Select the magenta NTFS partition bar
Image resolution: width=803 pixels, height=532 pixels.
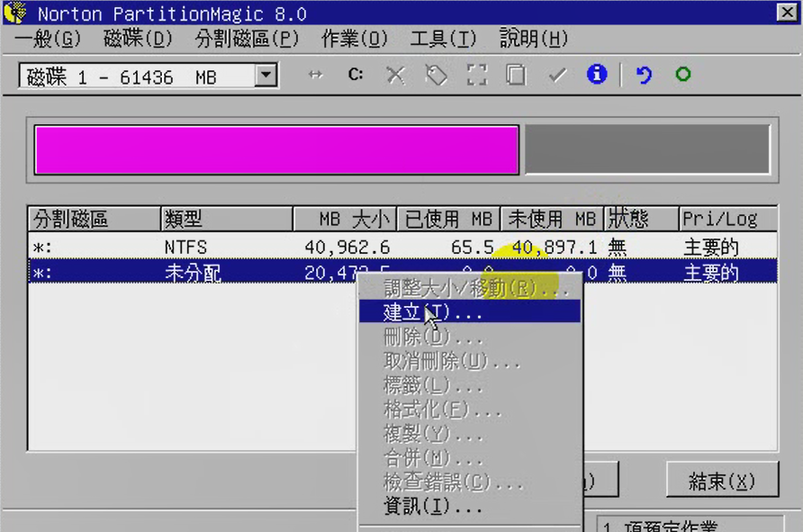point(276,150)
